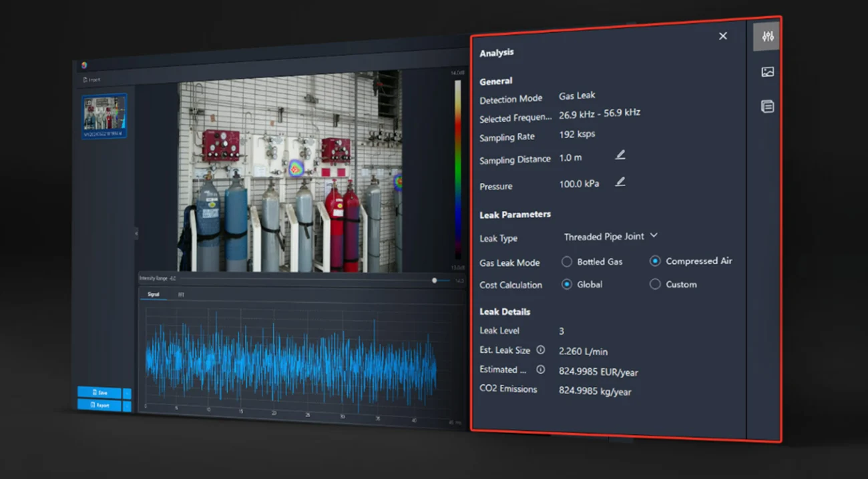Open the Analysis settings sliders icon
Viewport: 868px width, 479px height.
767,37
